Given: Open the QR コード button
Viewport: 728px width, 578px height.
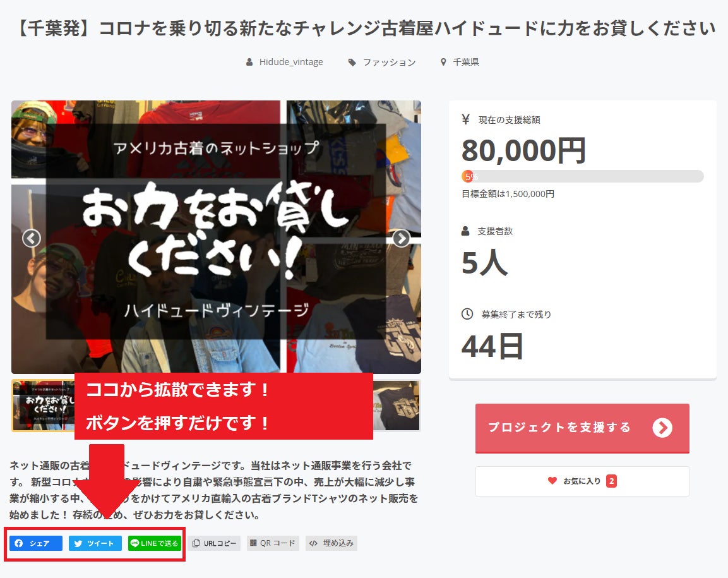Looking at the screenshot, I should tap(273, 543).
